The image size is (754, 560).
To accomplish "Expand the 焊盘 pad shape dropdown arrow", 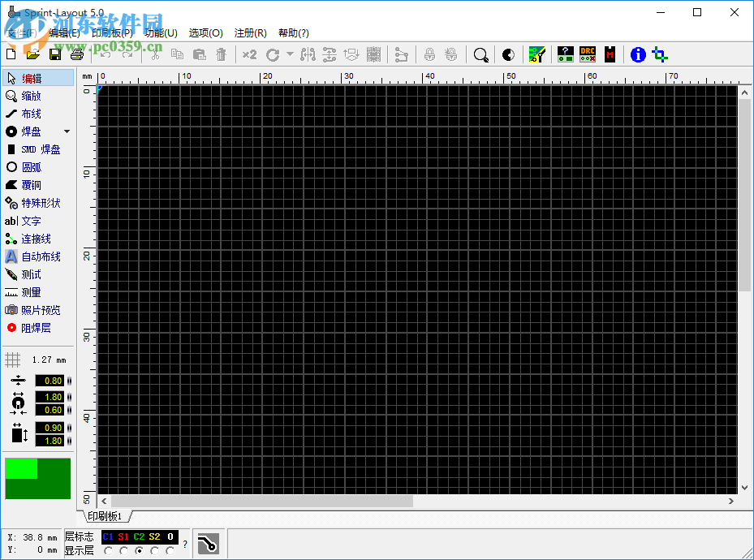I will pyautogui.click(x=67, y=131).
